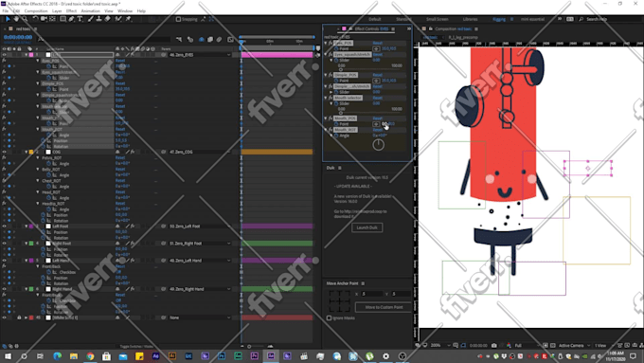Click the Windows Start button
This screenshot has height=363, width=644.
coord(8,356)
